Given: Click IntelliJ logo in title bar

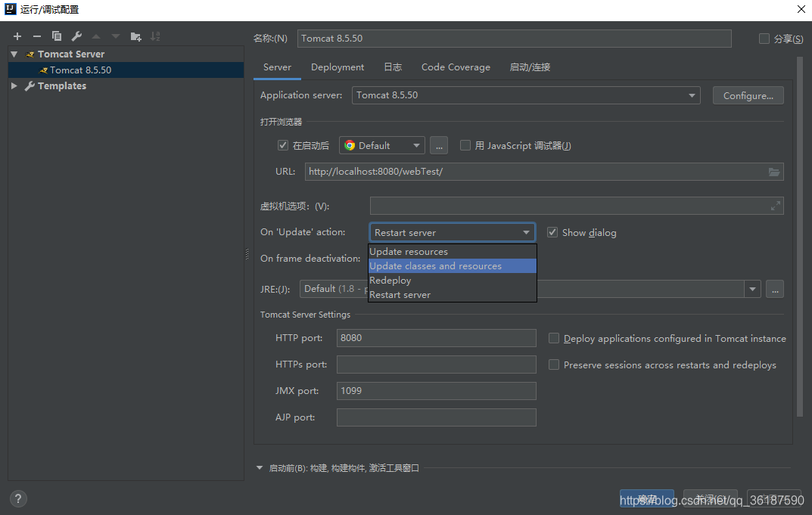Looking at the screenshot, I should click(10, 9).
